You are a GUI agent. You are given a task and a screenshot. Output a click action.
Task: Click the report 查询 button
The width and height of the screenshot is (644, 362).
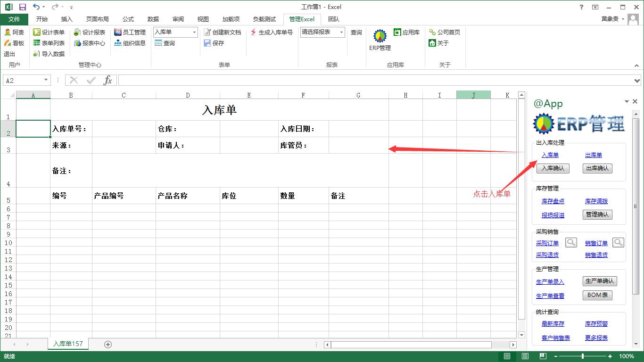[x=356, y=32]
